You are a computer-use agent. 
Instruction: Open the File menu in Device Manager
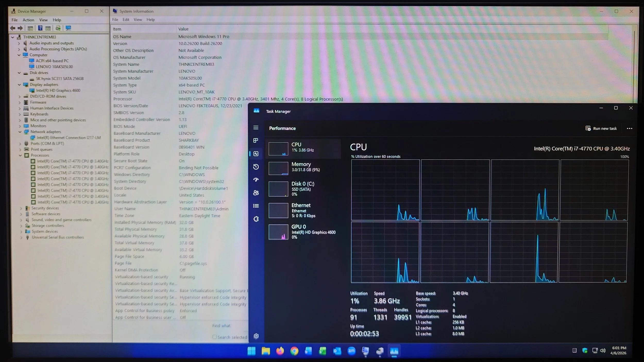[x=15, y=20]
